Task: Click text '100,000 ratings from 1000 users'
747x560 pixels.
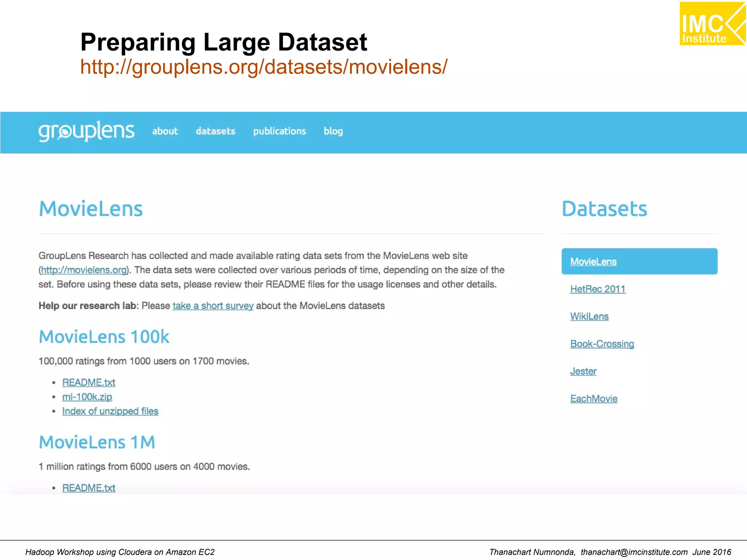Action: 108,361
